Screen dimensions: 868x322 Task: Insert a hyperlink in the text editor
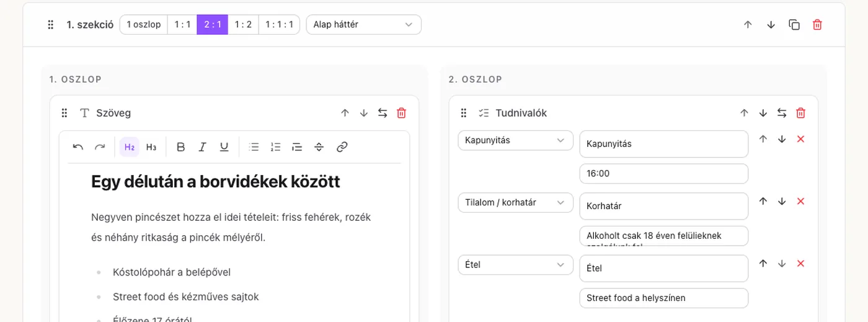coord(342,147)
